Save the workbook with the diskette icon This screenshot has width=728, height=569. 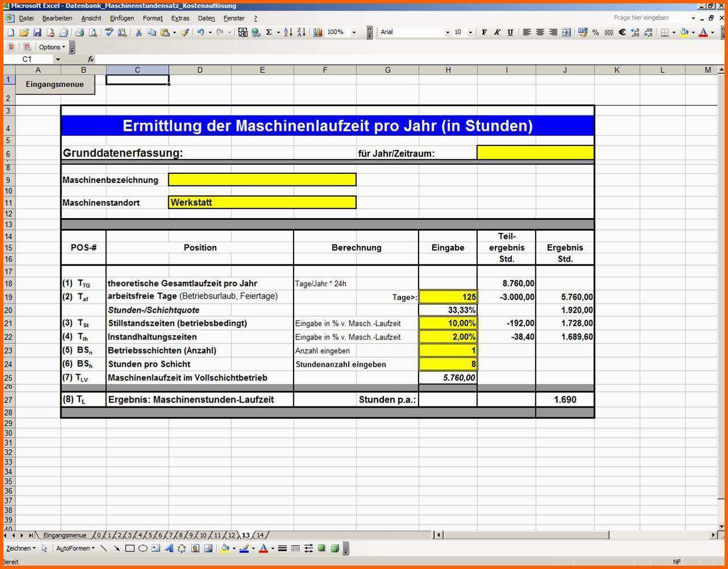click(x=37, y=32)
